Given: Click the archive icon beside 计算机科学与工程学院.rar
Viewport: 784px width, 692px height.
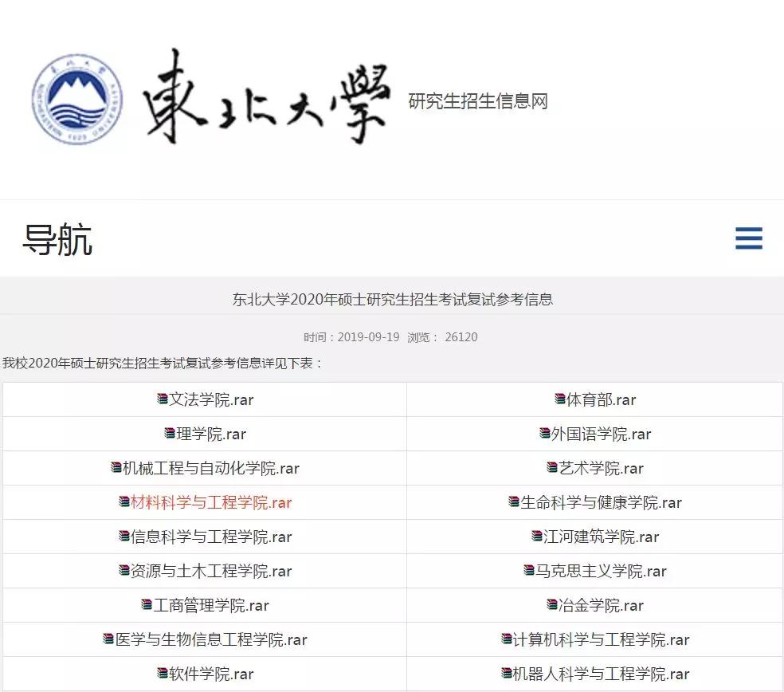Looking at the screenshot, I should tap(507, 639).
